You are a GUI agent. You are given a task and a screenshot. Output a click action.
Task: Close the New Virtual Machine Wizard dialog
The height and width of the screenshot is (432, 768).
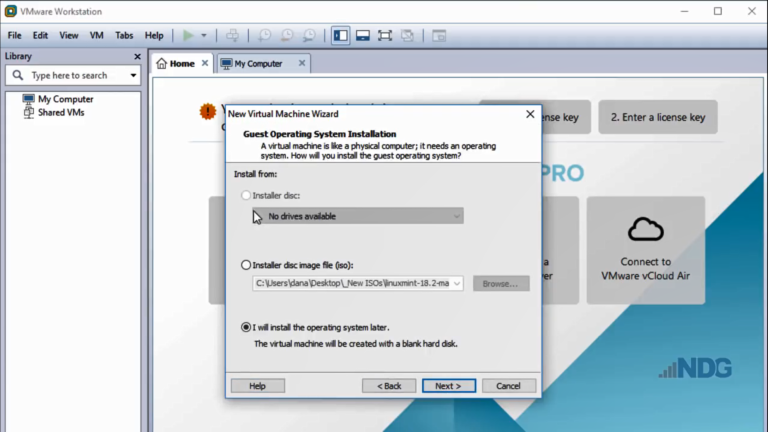(530, 114)
